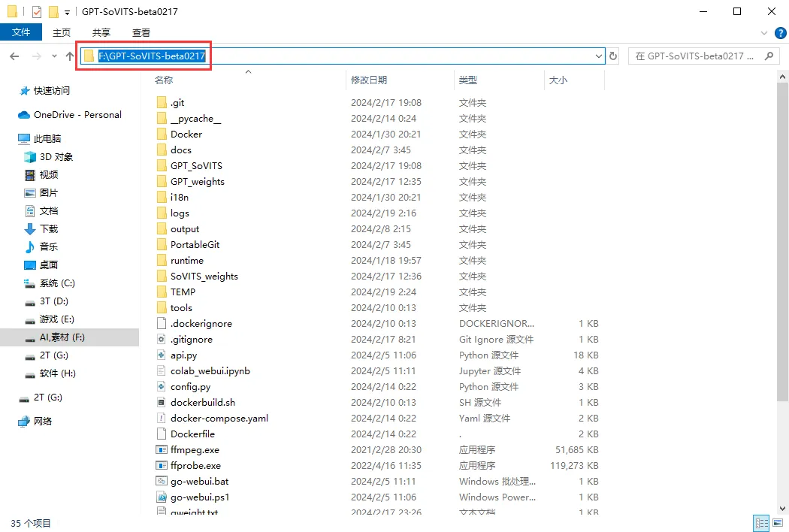Select the tools folder name
Viewport: 789px width, 532px height.
181,308
